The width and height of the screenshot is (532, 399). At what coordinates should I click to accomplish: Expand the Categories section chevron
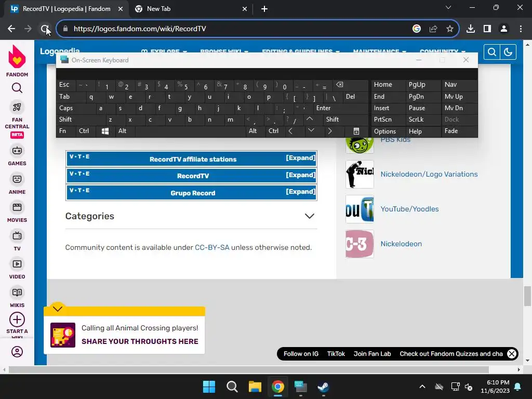[x=309, y=216]
